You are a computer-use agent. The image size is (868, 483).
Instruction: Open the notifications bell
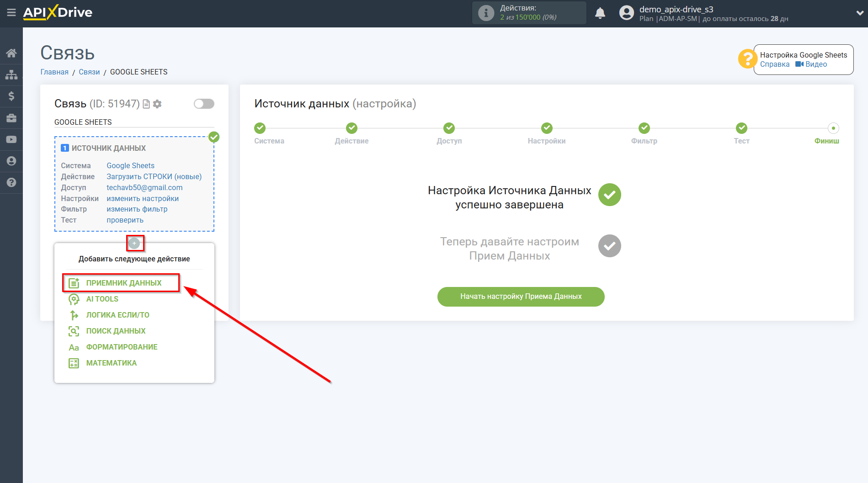(600, 13)
